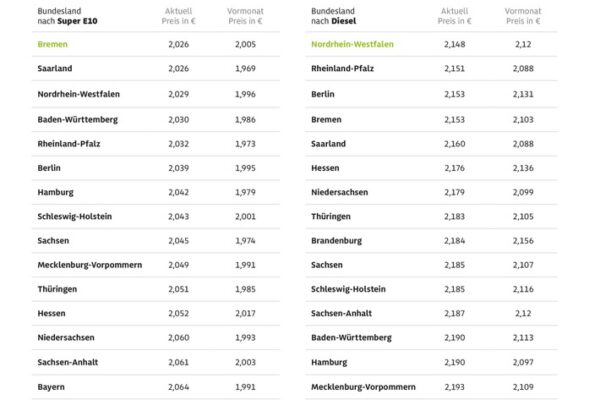Select Brandenburg row in the Diesel table
Image resolution: width=600 pixels, height=400 pixels.
[x=341, y=241]
